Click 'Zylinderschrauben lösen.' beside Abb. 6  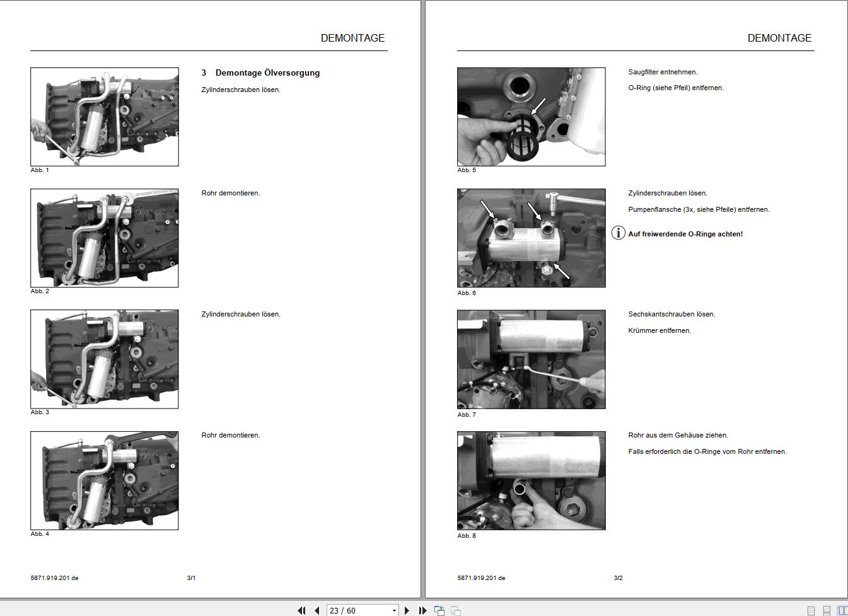pyautogui.click(x=668, y=193)
